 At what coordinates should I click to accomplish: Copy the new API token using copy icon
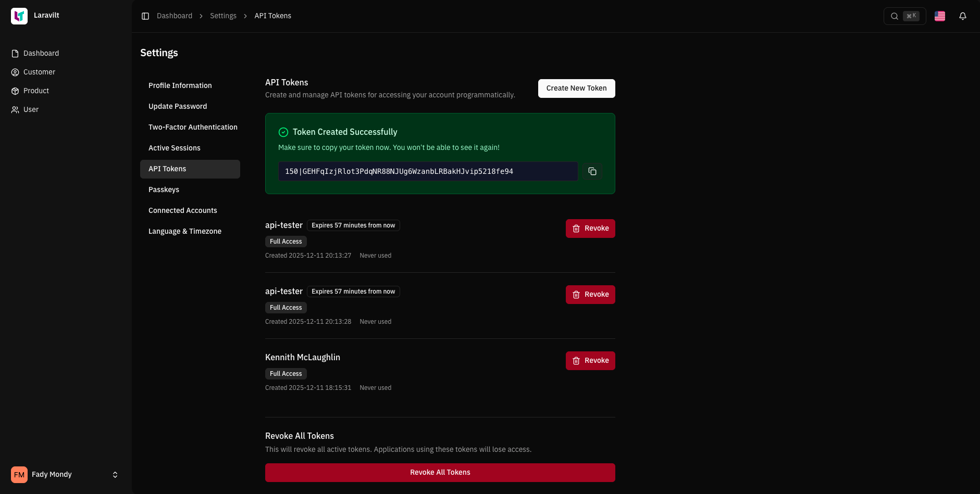(592, 171)
